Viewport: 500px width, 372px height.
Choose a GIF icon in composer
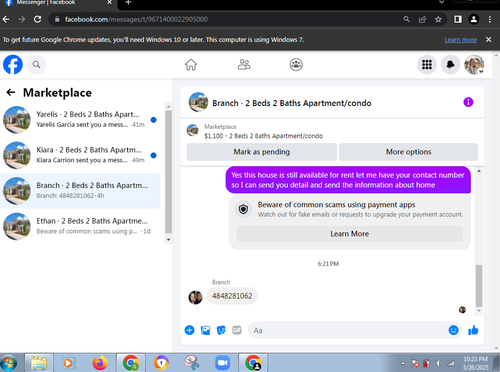tap(237, 330)
